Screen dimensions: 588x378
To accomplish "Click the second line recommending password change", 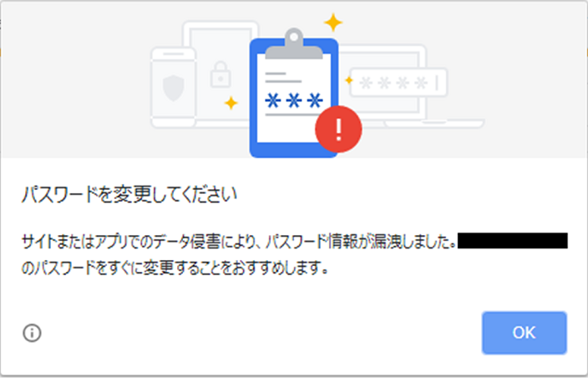I will pyautogui.click(x=175, y=268).
